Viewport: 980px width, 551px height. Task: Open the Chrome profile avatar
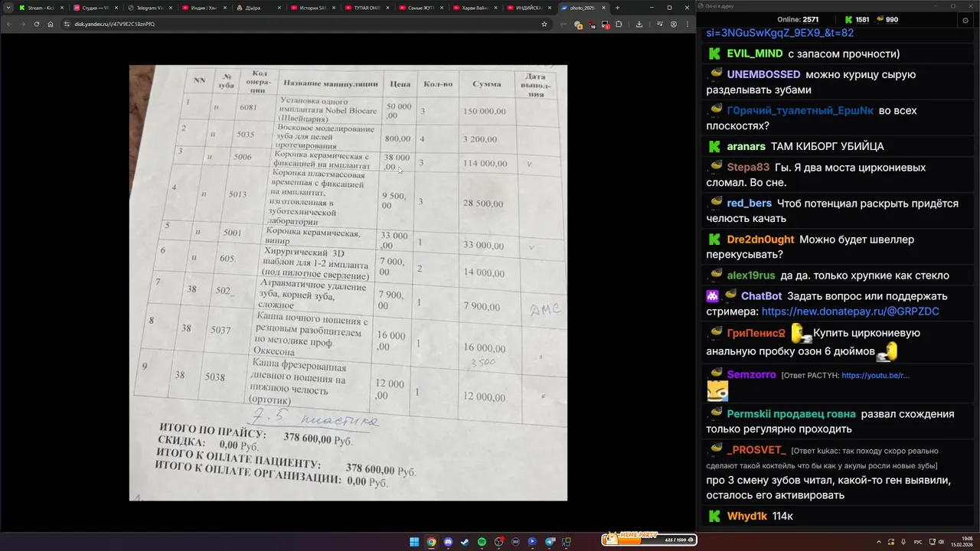tap(674, 24)
